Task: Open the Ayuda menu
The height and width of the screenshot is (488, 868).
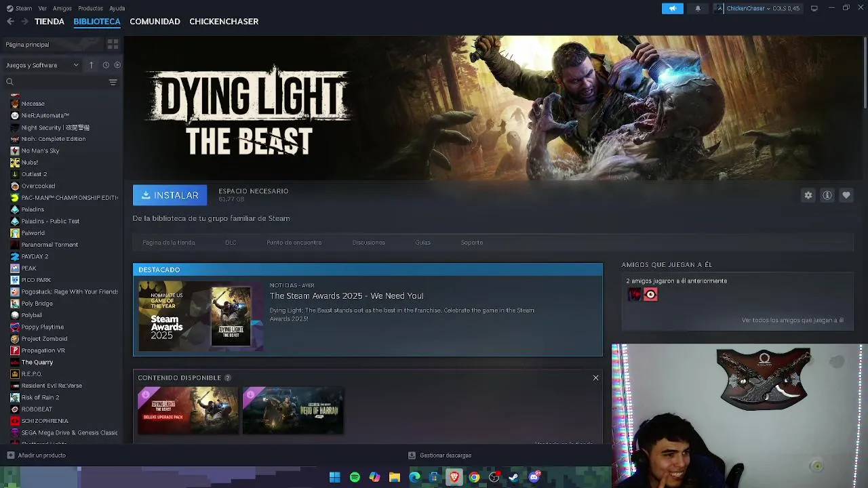Action: pyautogui.click(x=117, y=8)
